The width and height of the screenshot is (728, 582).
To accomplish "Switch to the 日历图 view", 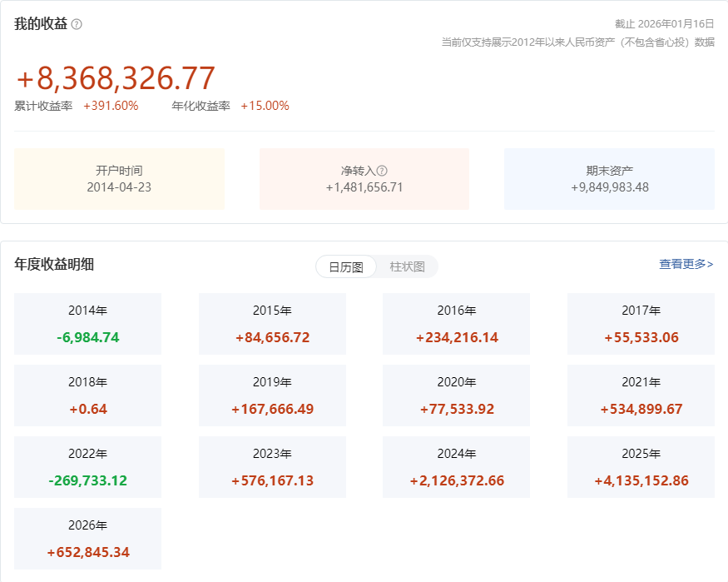I will pyautogui.click(x=346, y=267).
